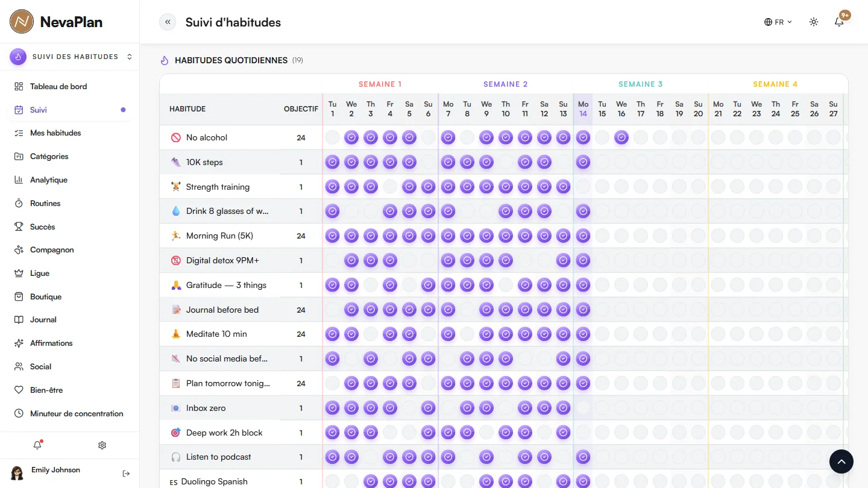Screen dimensions: 868x488
Task: Open the Morning Run (5K) habit
Action: pos(219,236)
